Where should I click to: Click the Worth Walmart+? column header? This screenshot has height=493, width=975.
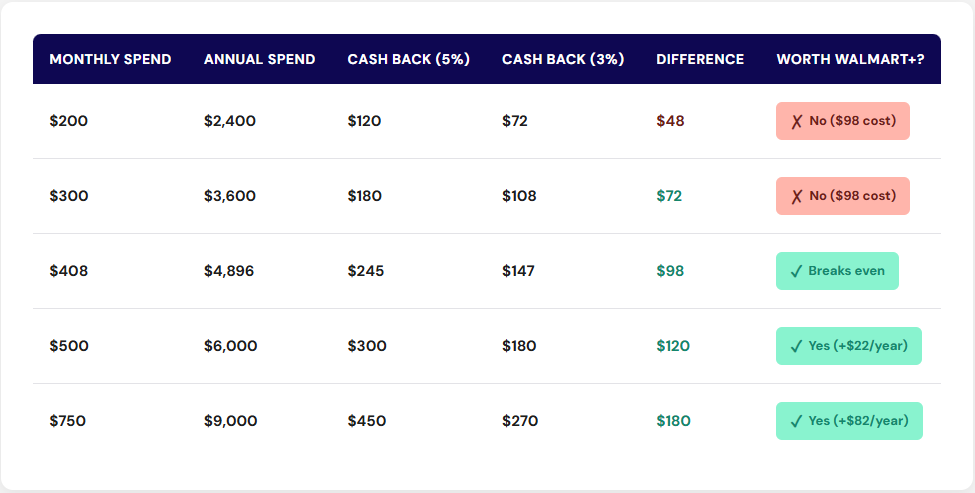(850, 59)
